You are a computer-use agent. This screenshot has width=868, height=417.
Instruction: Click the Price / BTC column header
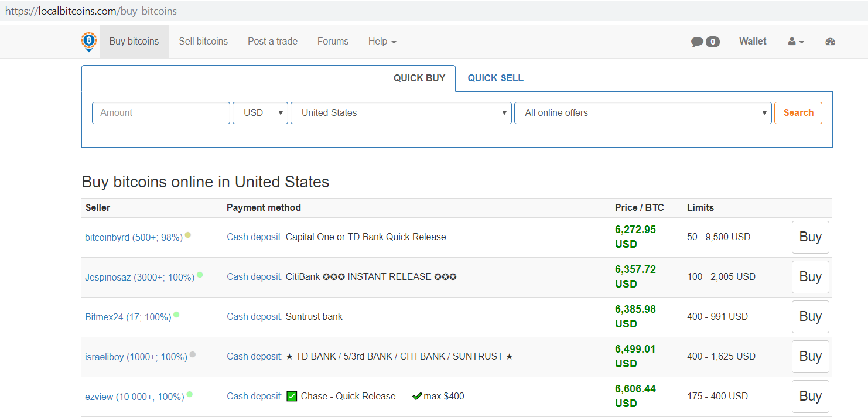pyautogui.click(x=640, y=208)
